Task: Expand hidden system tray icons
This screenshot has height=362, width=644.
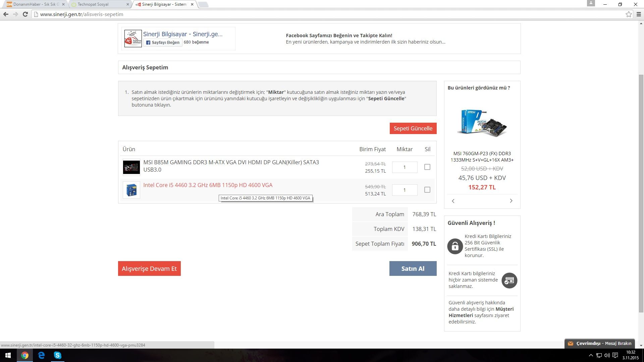Action: tap(591, 355)
